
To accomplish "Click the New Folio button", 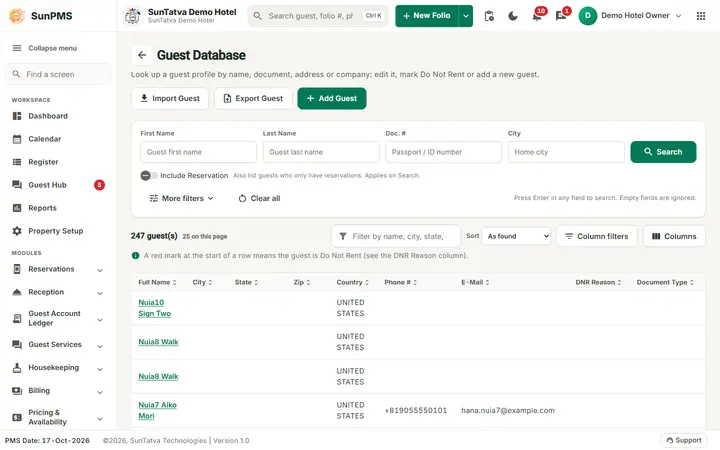I will coord(427,16).
